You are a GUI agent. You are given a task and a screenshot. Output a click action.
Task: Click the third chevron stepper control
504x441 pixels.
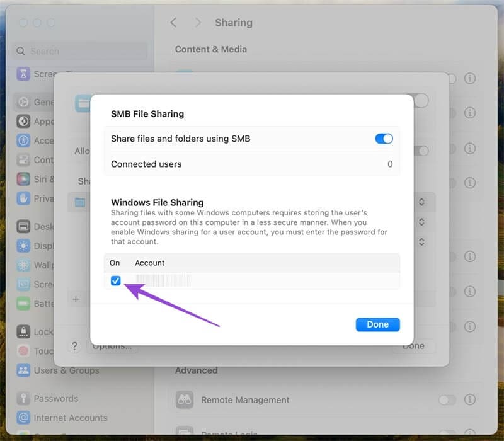421,241
